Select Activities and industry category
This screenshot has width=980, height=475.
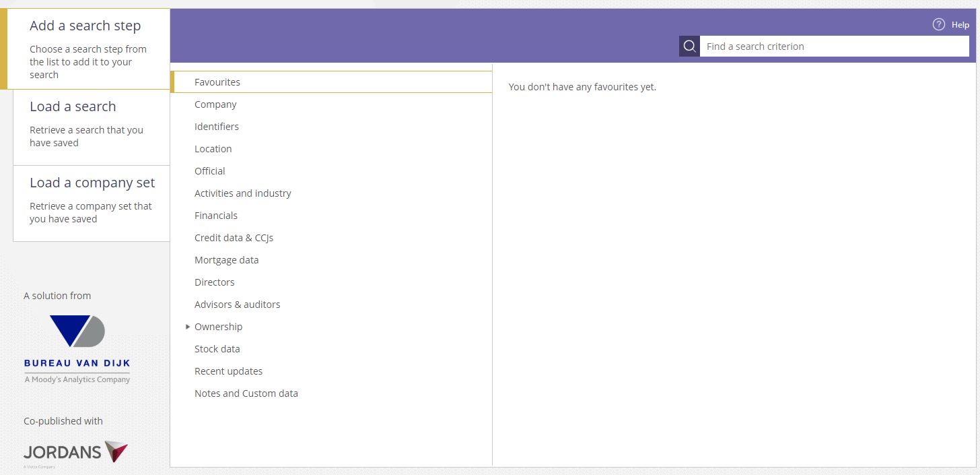coord(242,193)
